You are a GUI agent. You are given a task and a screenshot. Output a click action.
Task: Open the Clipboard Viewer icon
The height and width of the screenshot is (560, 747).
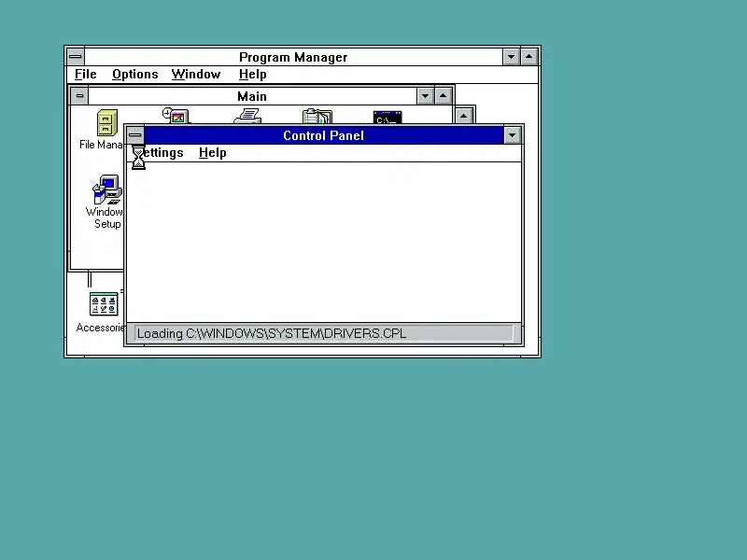click(x=317, y=116)
